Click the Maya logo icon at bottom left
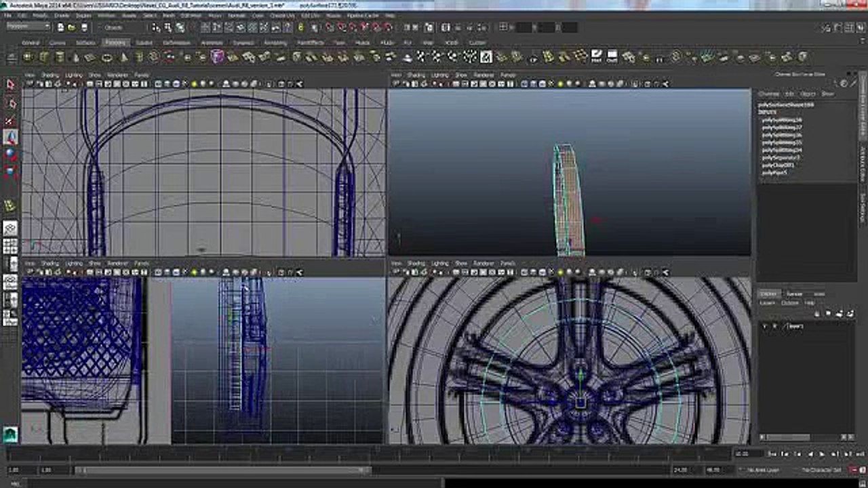The height and width of the screenshot is (488, 868). click(x=10, y=434)
